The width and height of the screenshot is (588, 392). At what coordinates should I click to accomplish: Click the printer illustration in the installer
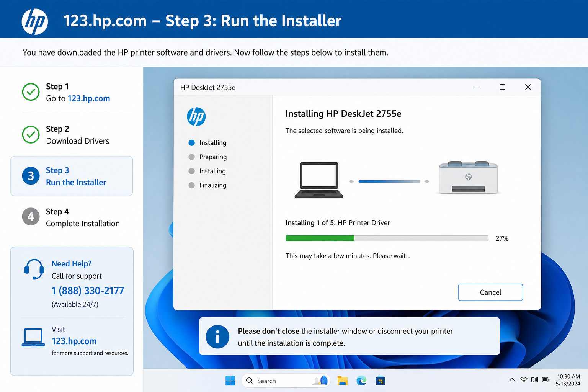pyautogui.click(x=469, y=178)
